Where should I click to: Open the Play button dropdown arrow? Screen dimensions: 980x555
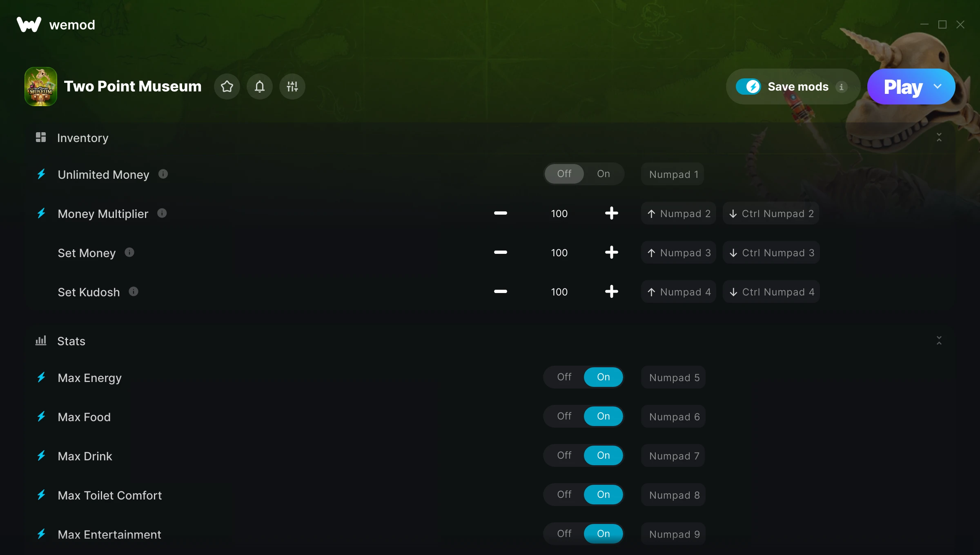click(x=938, y=87)
